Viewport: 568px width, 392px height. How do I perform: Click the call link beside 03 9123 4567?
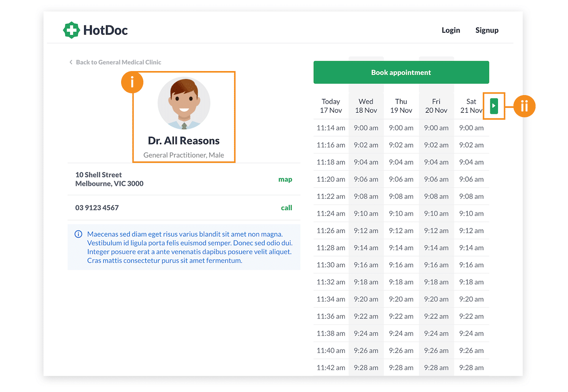[x=286, y=207]
